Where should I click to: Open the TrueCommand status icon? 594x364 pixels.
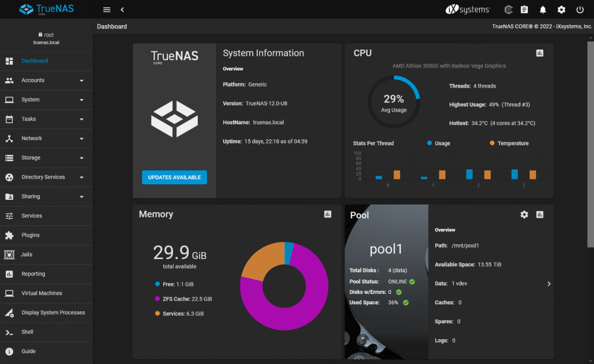click(x=509, y=10)
